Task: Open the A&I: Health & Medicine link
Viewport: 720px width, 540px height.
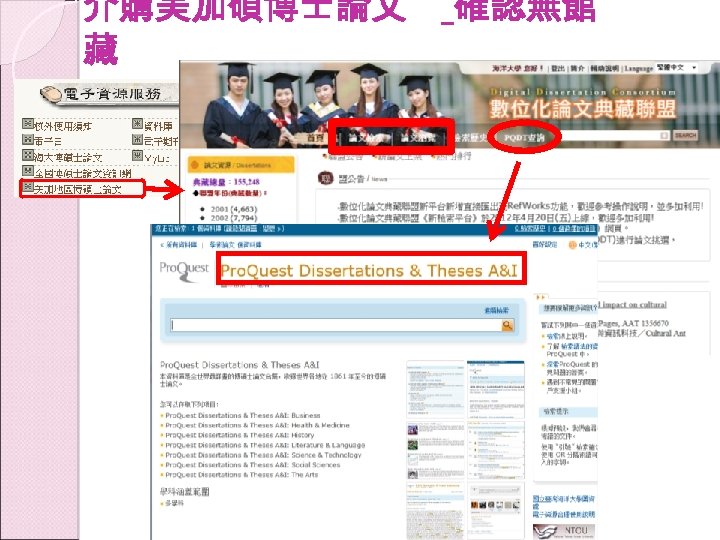Action: tap(257, 425)
